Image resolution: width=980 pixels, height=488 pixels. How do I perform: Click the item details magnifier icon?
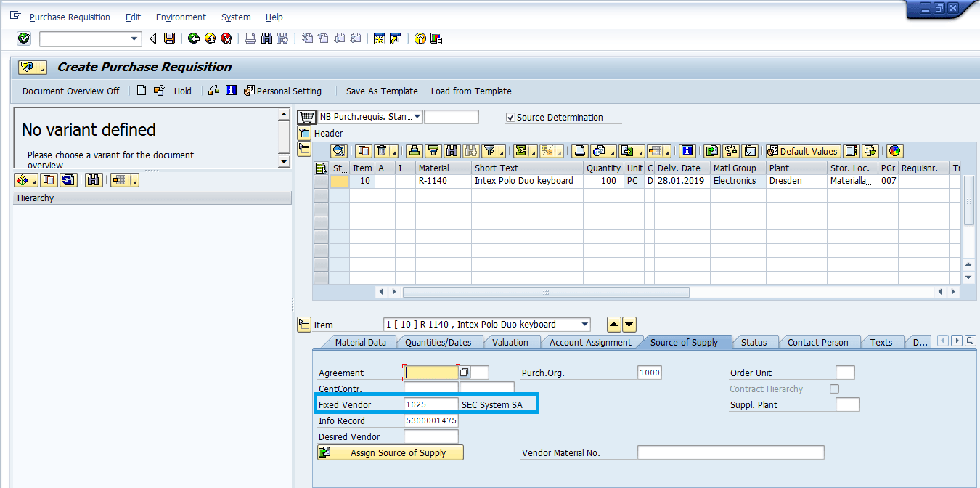tap(339, 151)
